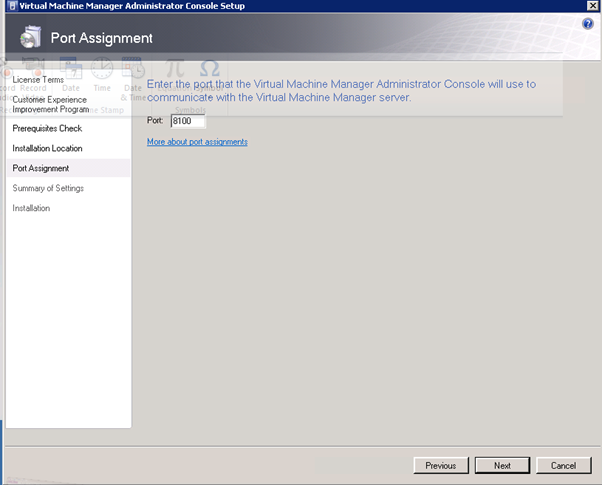Image resolution: width=602 pixels, height=485 pixels.
Task: Select Summary of Settings step
Action: [x=48, y=188]
